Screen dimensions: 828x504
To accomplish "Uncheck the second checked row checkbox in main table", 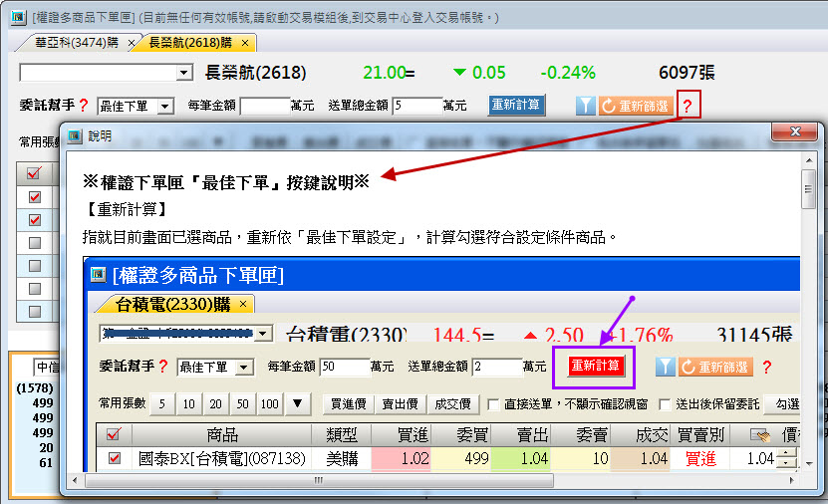I will pyautogui.click(x=34, y=219).
